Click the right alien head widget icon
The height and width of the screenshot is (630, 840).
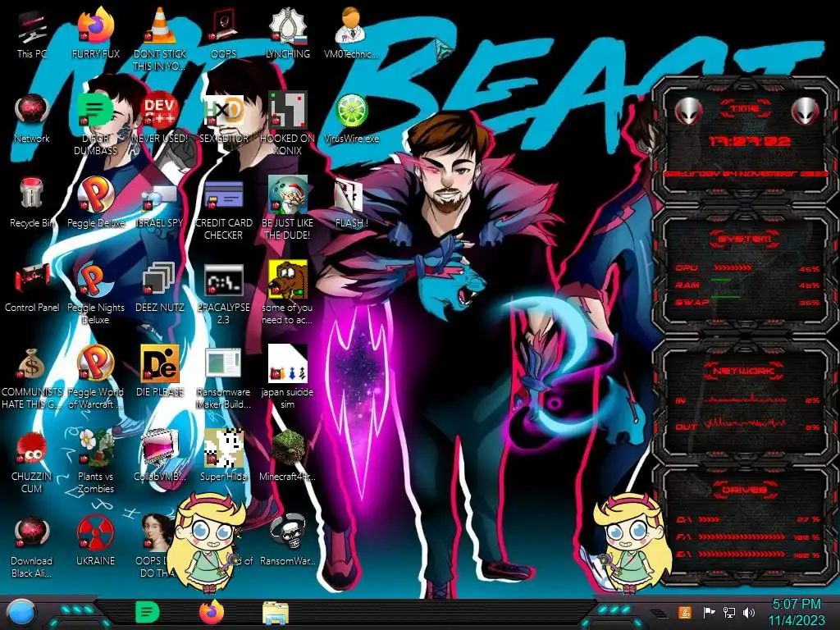point(805,111)
